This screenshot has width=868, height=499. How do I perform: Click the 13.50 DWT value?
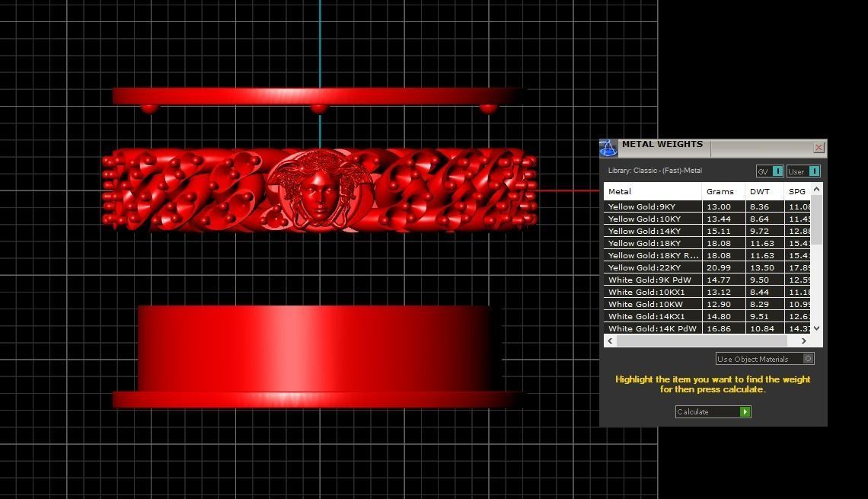coord(762,267)
